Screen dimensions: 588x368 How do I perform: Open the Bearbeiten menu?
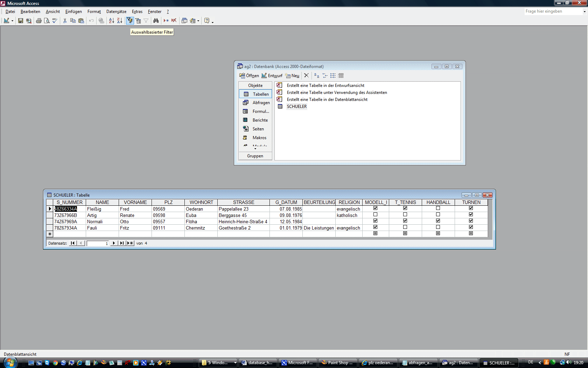[x=30, y=12]
